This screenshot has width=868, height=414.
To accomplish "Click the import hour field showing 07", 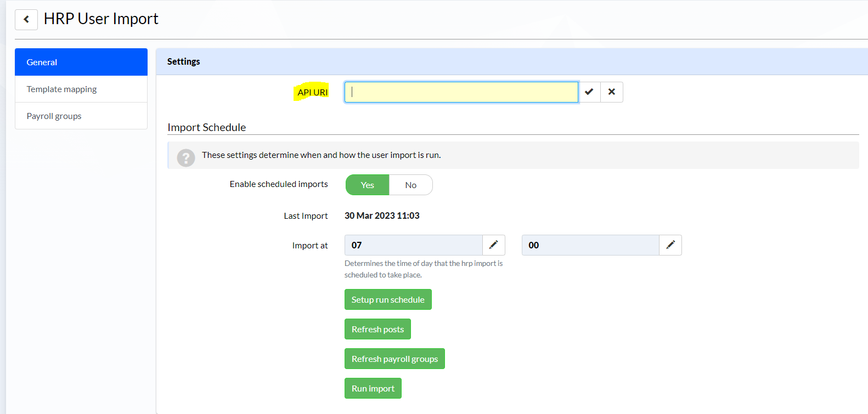I will (414, 245).
